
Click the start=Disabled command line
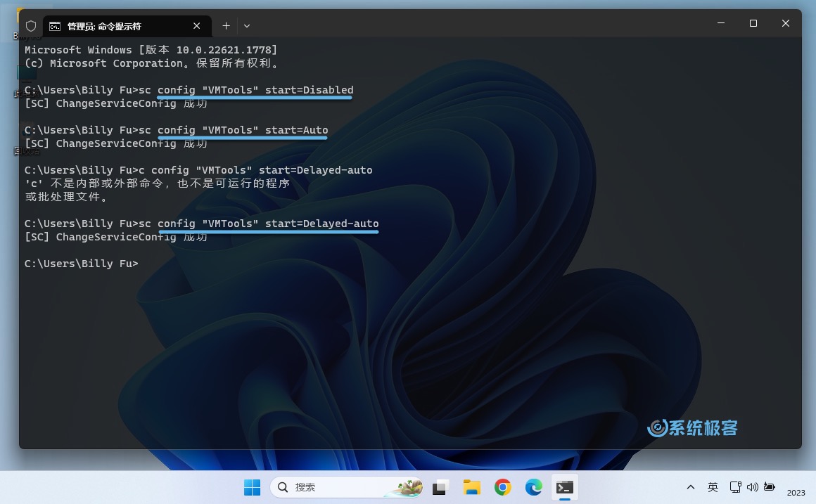tap(189, 90)
